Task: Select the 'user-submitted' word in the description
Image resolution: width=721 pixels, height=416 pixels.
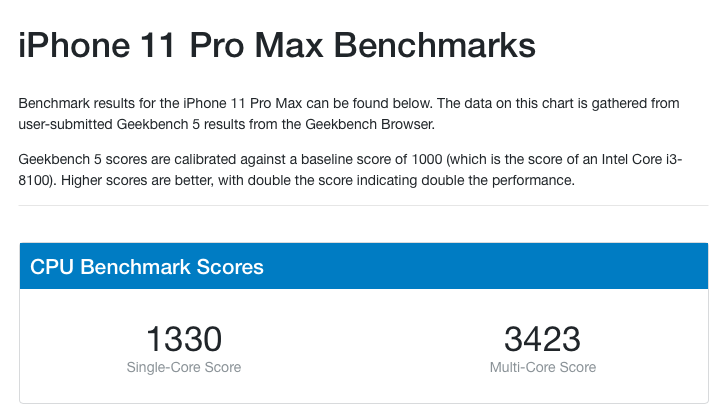Action: point(66,124)
